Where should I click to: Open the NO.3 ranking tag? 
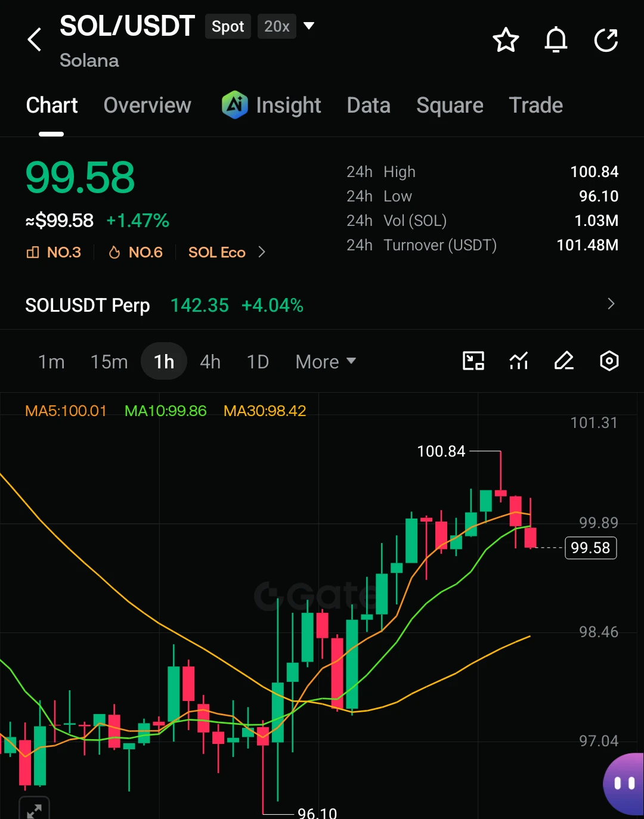54,252
